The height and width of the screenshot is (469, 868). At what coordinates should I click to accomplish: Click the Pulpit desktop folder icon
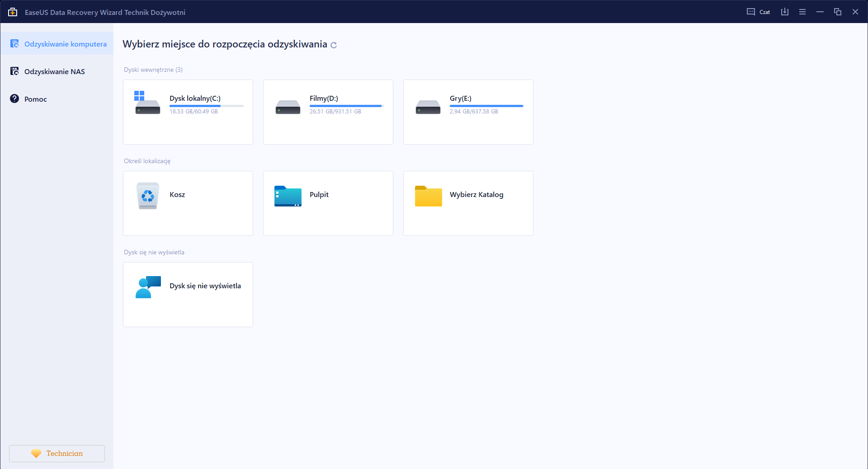tap(288, 196)
